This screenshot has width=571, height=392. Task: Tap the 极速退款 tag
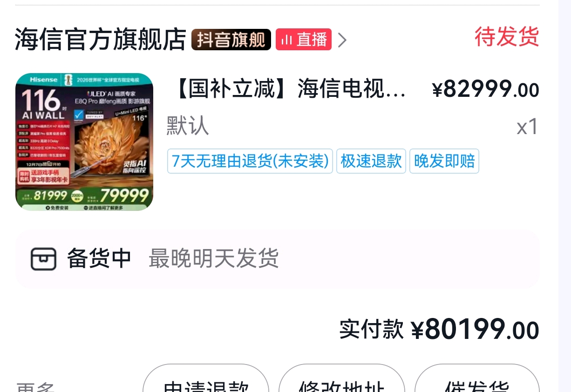click(x=371, y=161)
